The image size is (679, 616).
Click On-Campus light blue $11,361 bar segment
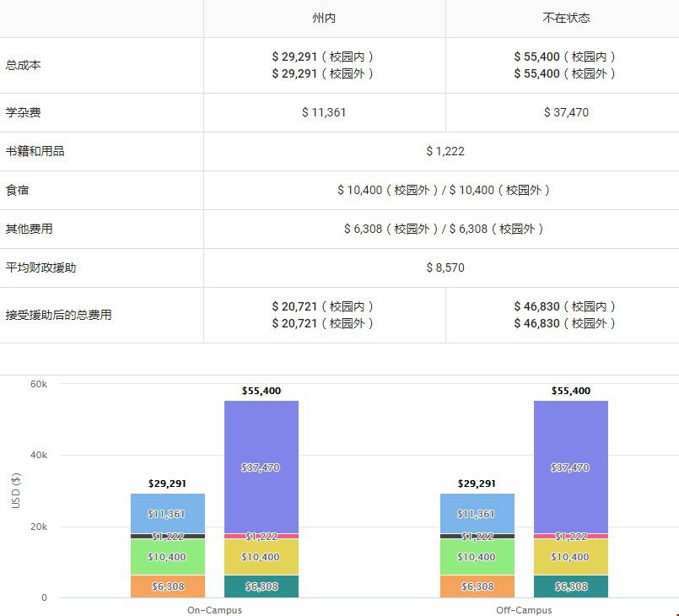pyautogui.click(x=168, y=514)
